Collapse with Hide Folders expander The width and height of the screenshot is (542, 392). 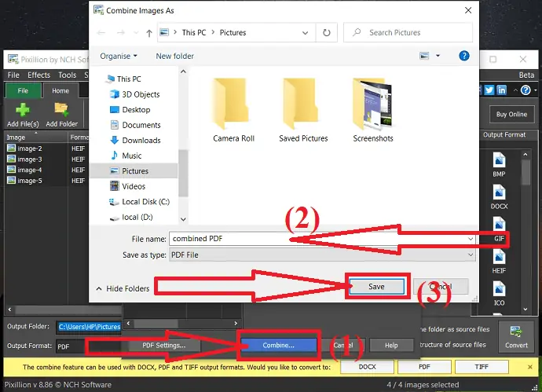coord(123,288)
